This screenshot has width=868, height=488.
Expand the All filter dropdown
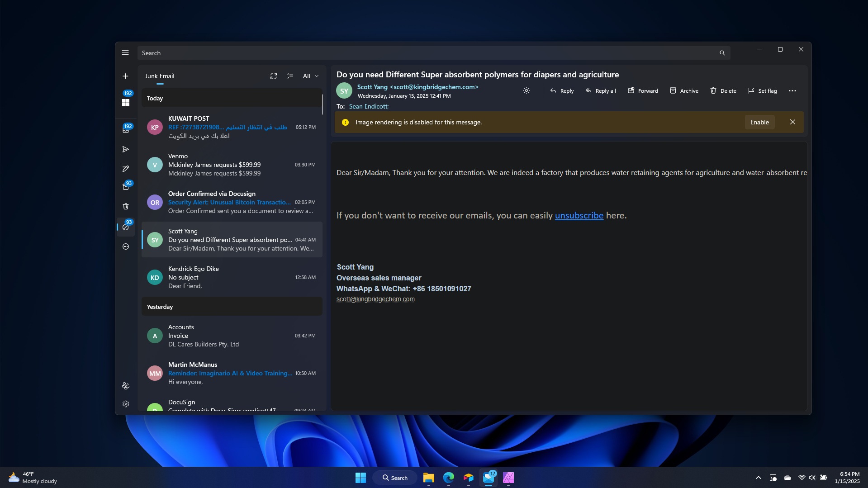311,76
